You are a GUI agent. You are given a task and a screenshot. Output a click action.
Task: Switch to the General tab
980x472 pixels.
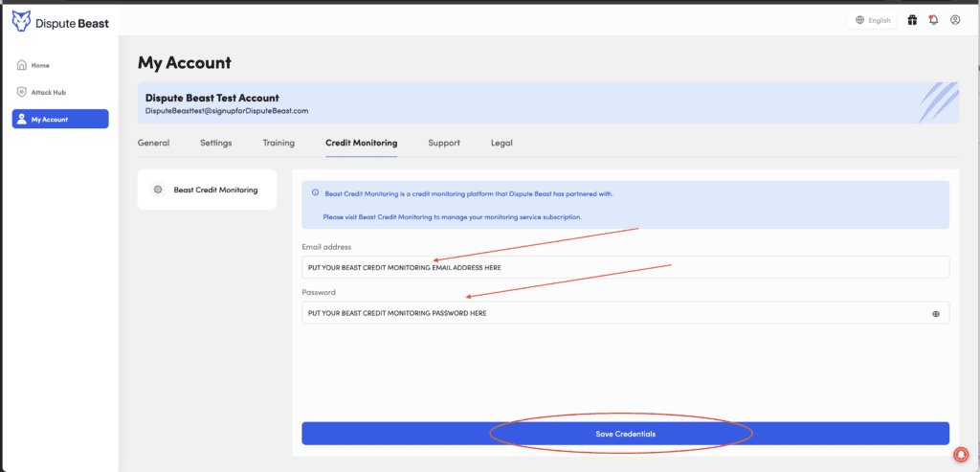[x=153, y=143]
